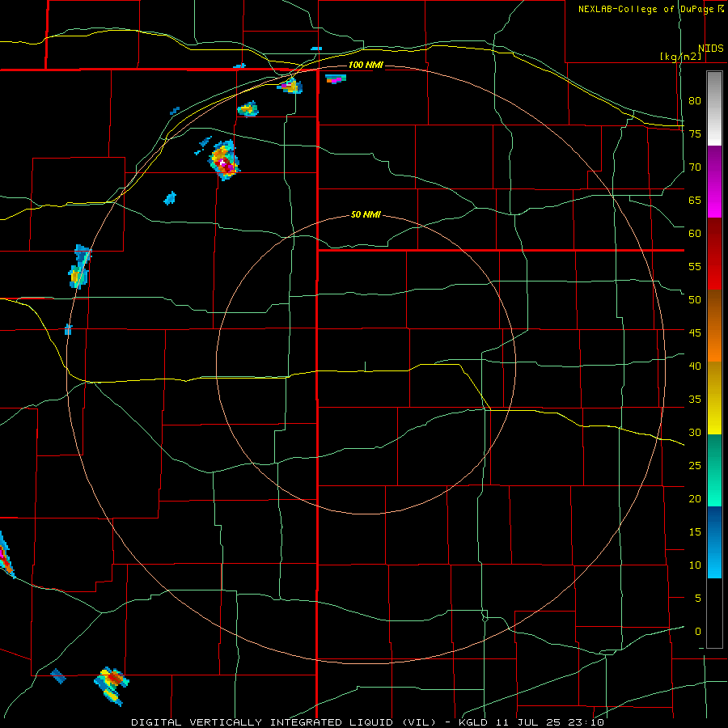Click the NEXLAB-College of DuPage title text

pos(651,9)
